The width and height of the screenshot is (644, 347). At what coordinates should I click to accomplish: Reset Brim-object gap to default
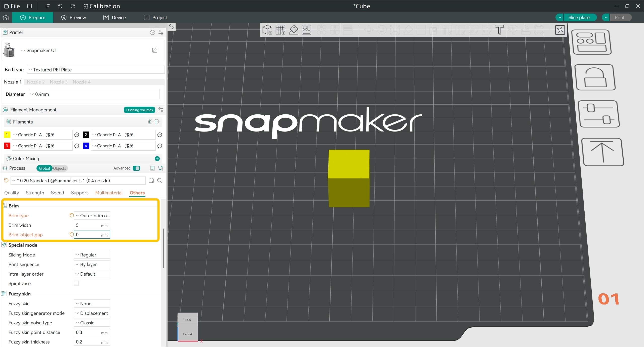click(x=71, y=235)
